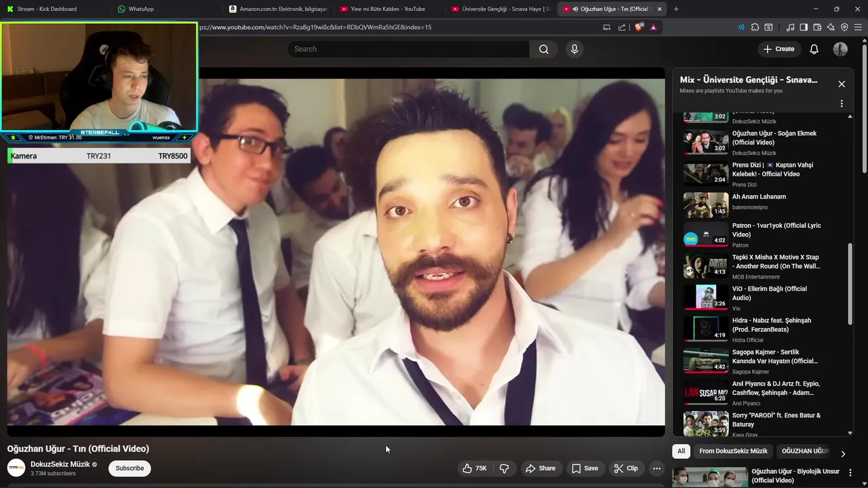Open the Brave VPN shield icon

[844, 27]
